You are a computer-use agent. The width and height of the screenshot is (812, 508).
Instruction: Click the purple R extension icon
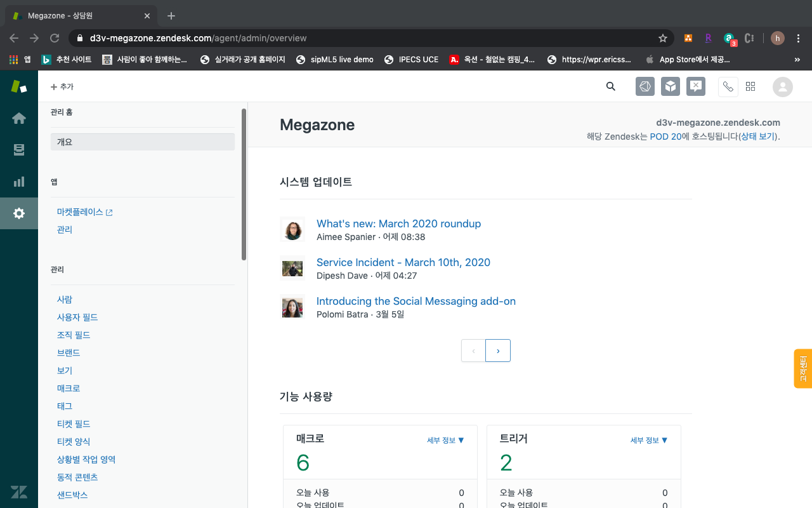(x=708, y=38)
